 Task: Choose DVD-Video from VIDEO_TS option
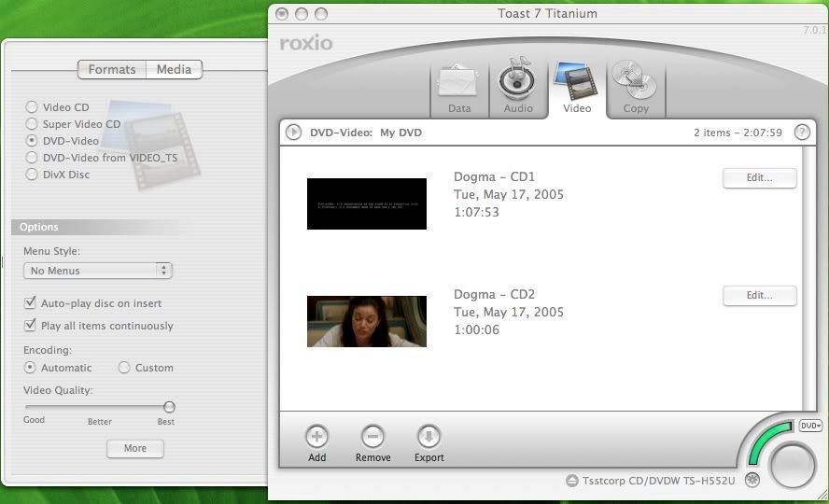[x=32, y=158]
